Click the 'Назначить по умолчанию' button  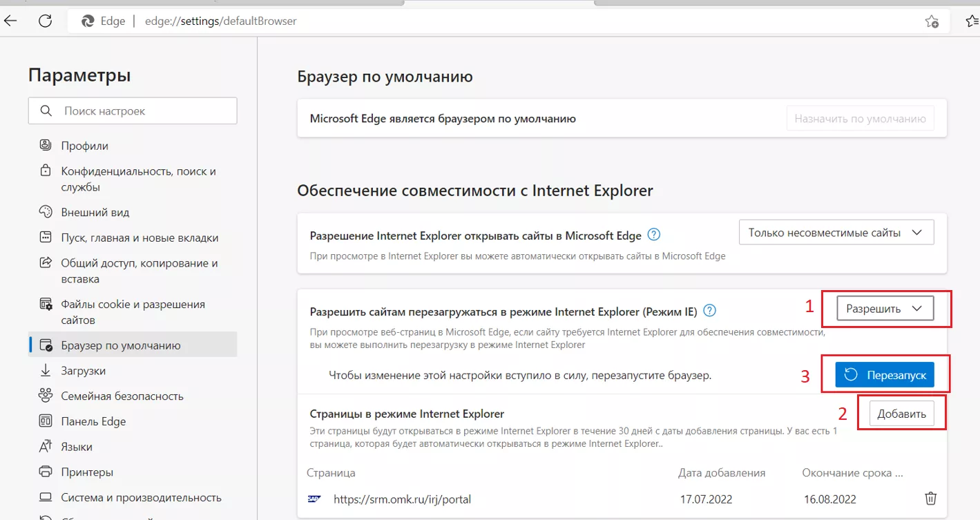click(860, 119)
